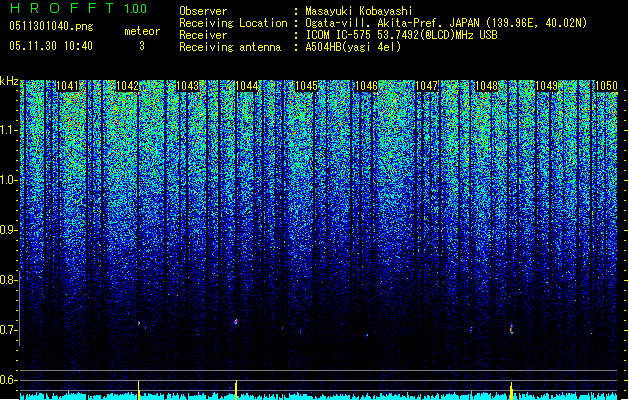
Task: Click the HROFFT program title
Action: [63, 8]
